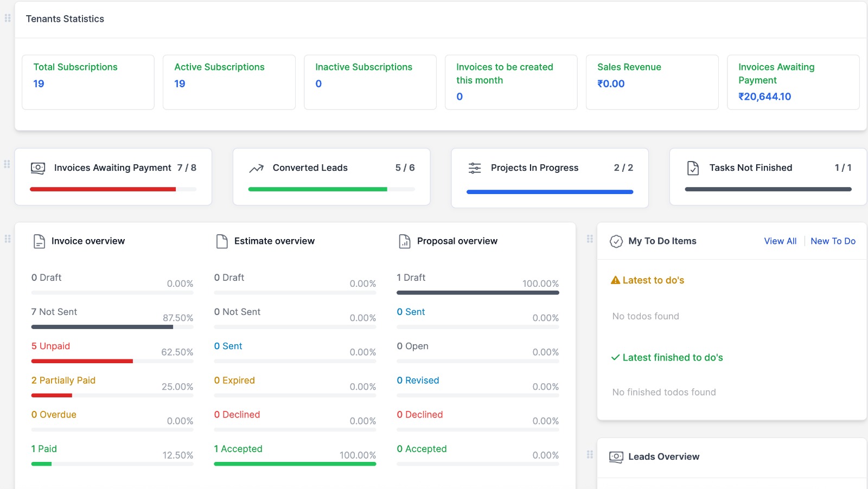Click the My To Do Items checkmark icon
The image size is (868, 489).
(x=616, y=241)
